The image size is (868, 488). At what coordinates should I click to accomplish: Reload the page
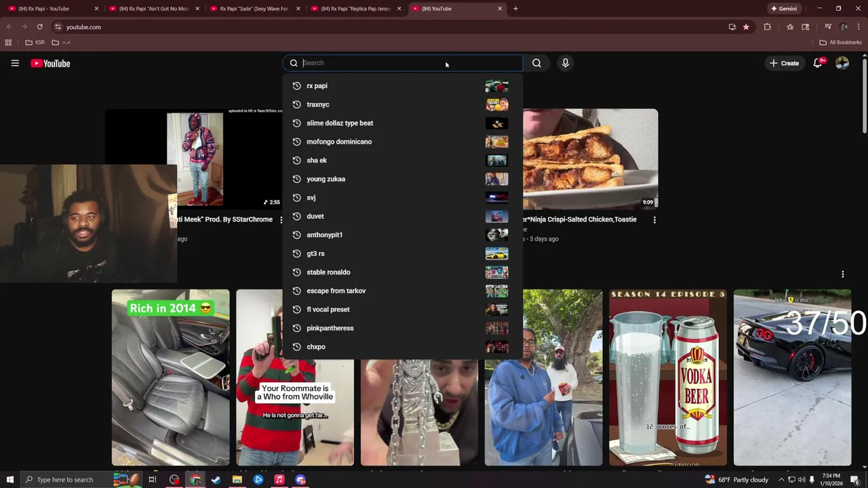click(x=39, y=27)
